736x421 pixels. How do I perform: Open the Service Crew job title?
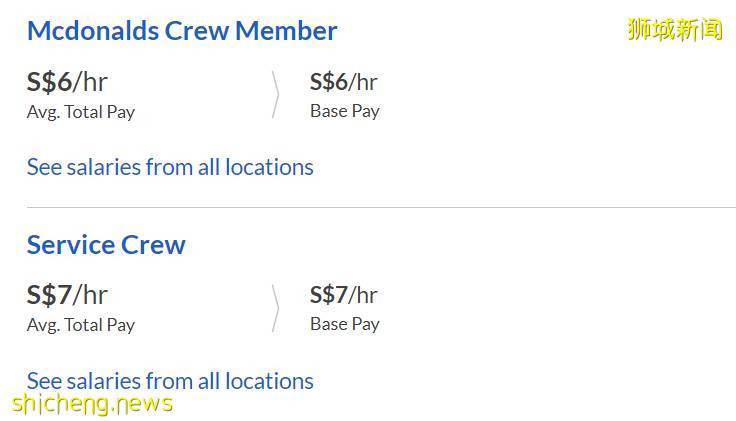tap(106, 245)
